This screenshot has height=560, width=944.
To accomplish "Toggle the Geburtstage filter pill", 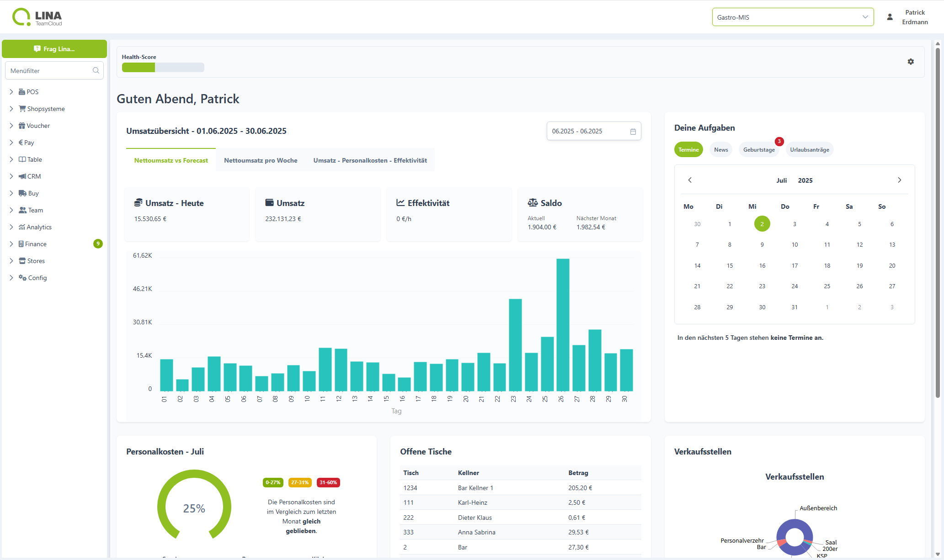I will [759, 150].
